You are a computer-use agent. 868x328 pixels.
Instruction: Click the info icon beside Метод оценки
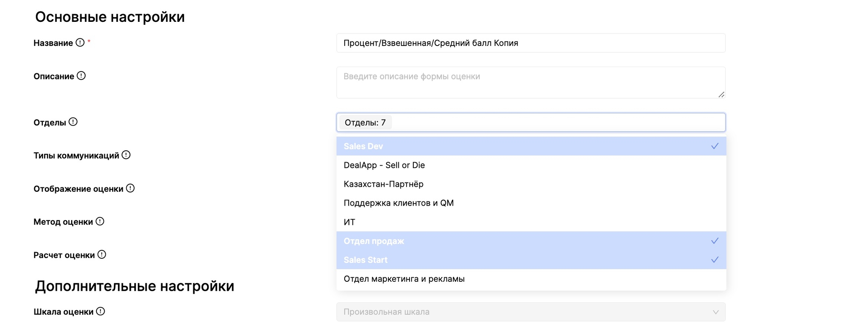click(100, 221)
